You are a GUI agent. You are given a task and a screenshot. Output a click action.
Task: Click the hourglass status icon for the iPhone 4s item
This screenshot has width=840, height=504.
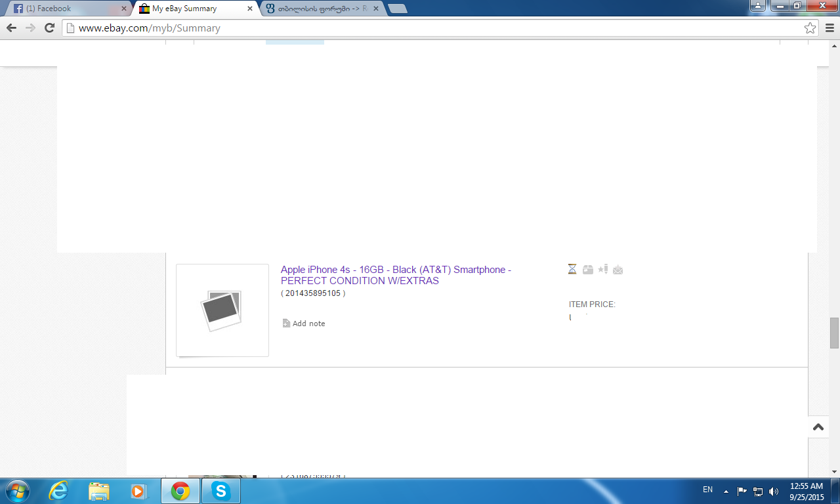pos(572,269)
